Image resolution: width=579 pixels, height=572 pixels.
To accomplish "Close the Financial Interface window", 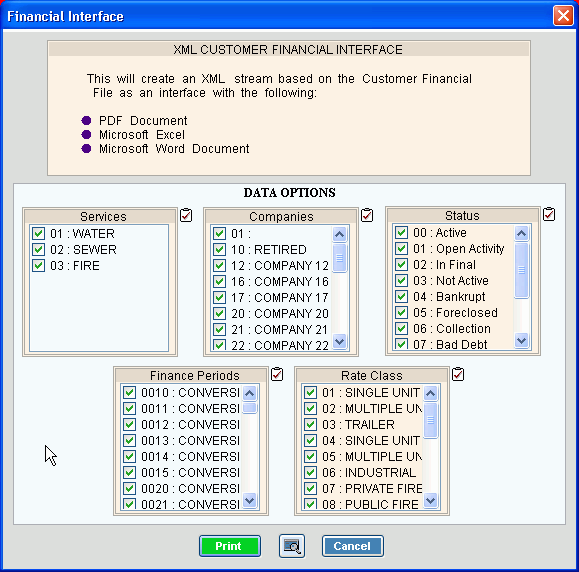I will coord(563,16).
